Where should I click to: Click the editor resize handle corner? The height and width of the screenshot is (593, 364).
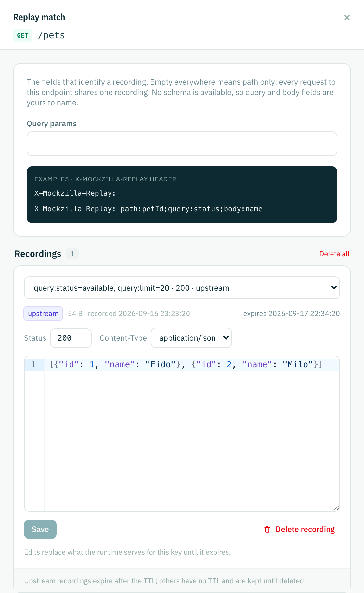(336, 508)
